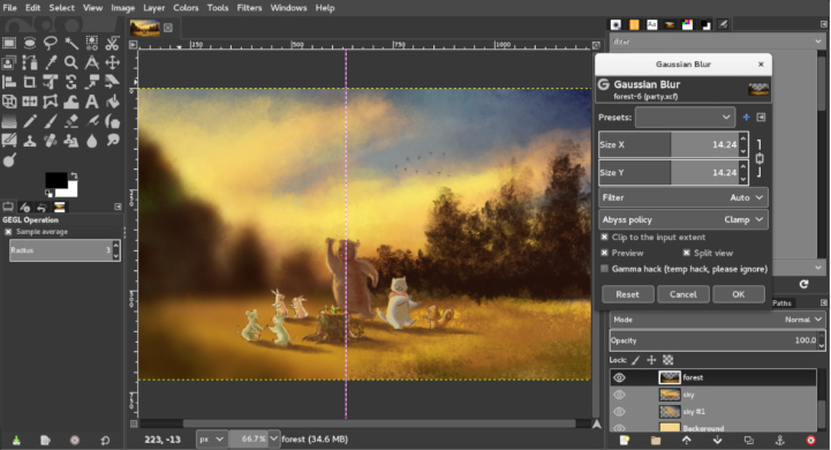Raise the selected layer with up arrow

coord(686,440)
